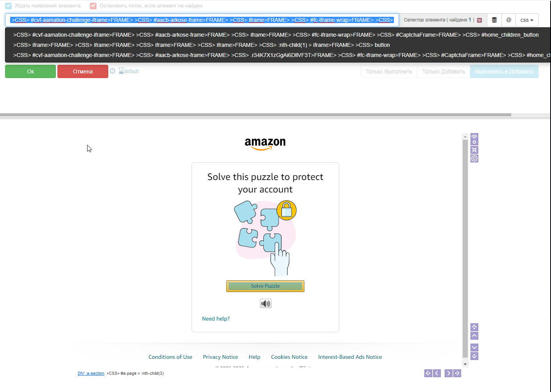
Task: Click the horizontal gray splitter scrollbar
Action: point(256,115)
